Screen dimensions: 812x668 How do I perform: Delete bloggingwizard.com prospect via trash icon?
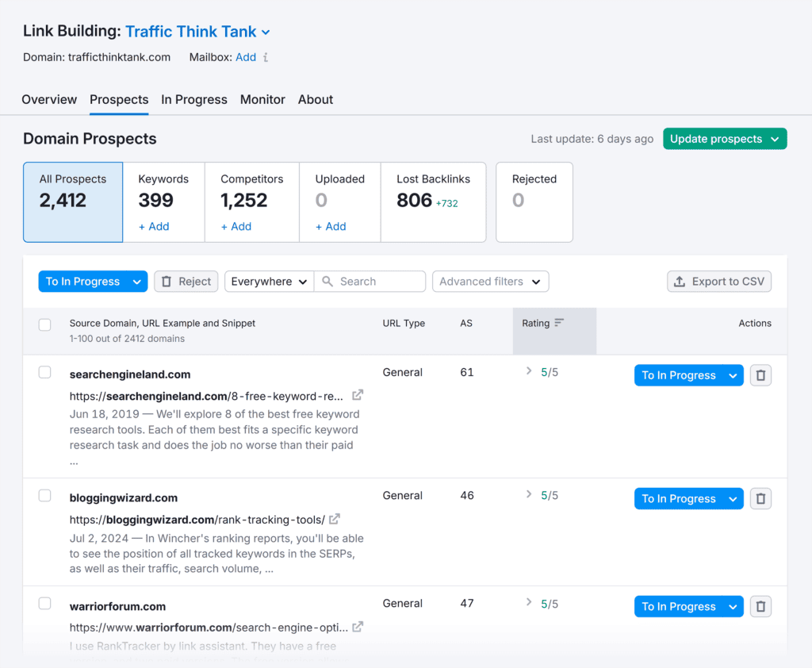tap(760, 499)
